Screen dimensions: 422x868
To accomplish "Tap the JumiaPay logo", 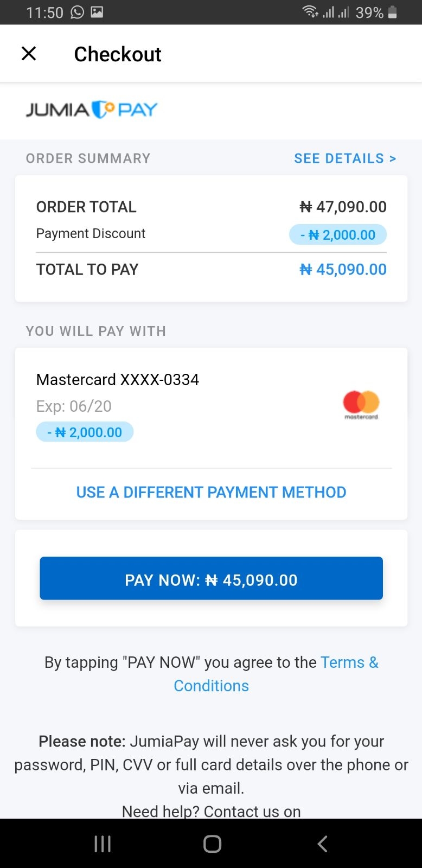I will click(92, 110).
